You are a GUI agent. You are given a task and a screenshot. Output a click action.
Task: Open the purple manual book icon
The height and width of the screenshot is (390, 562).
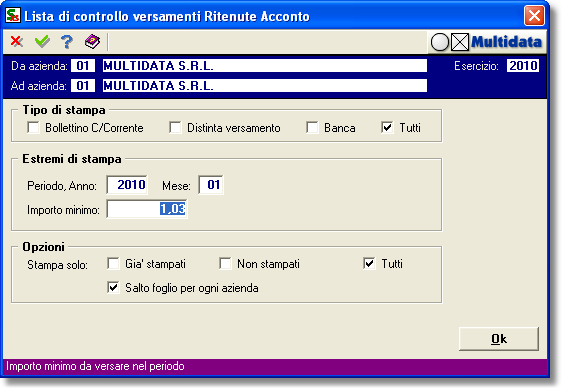tap(92, 42)
